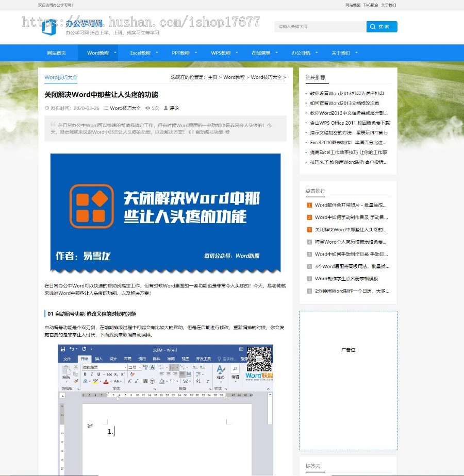
Task: Click the Cut scissors icon in Word ribbon
Action: (76, 367)
